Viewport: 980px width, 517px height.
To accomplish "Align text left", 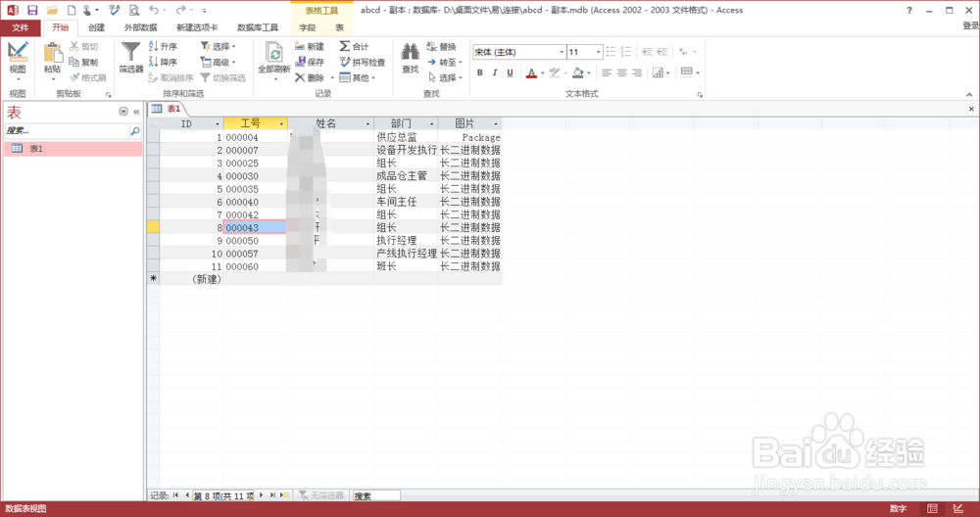I will pos(607,73).
